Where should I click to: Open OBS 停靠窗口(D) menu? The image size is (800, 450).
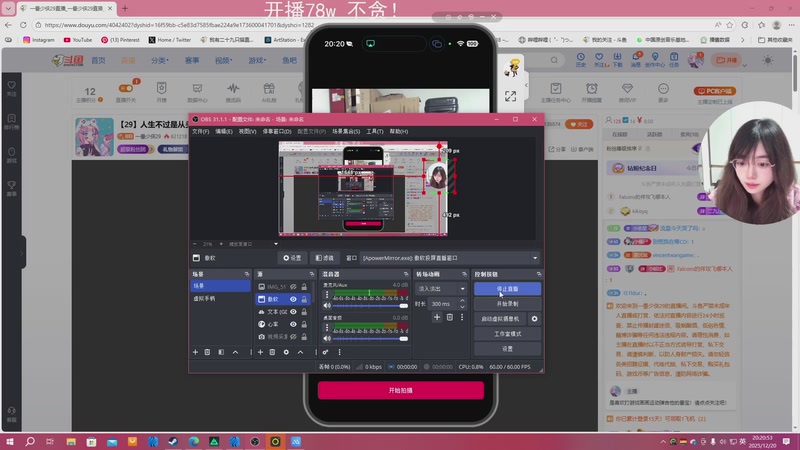tap(277, 131)
